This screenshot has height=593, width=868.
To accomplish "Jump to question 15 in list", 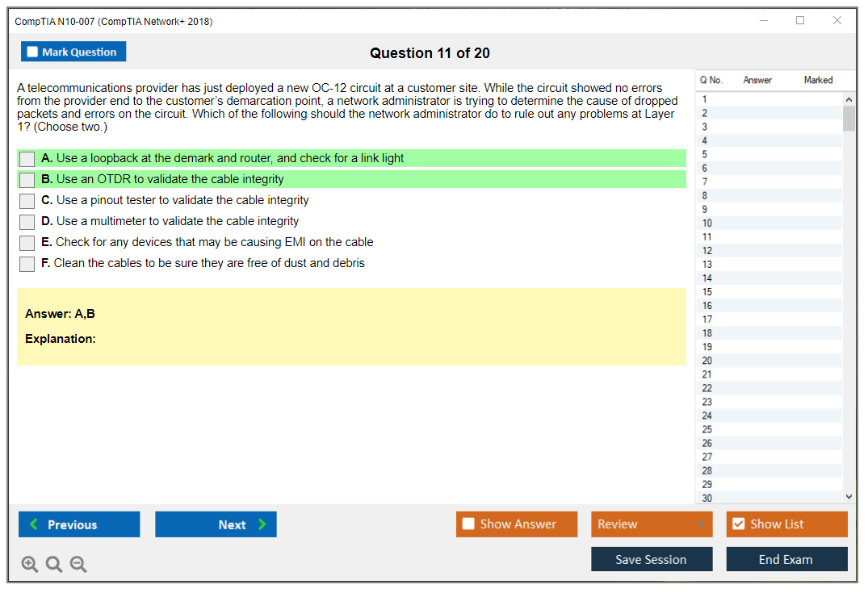I will 707,292.
